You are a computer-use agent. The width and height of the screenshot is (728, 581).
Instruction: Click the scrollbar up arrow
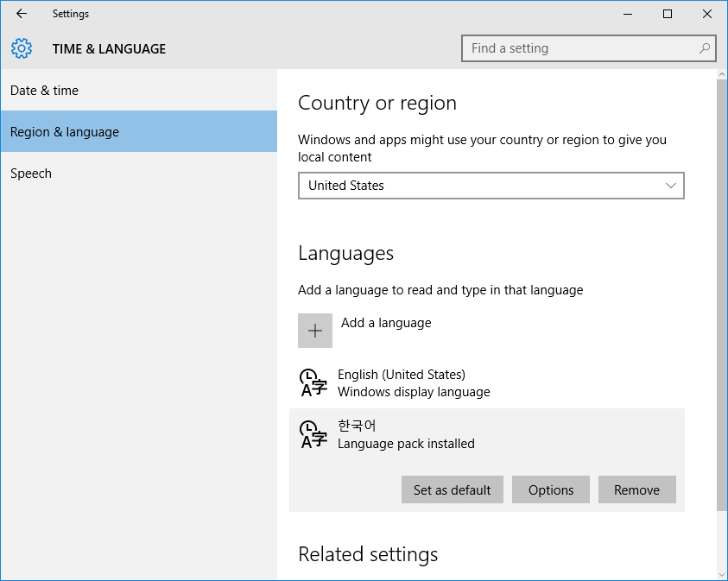pos(721,74)
